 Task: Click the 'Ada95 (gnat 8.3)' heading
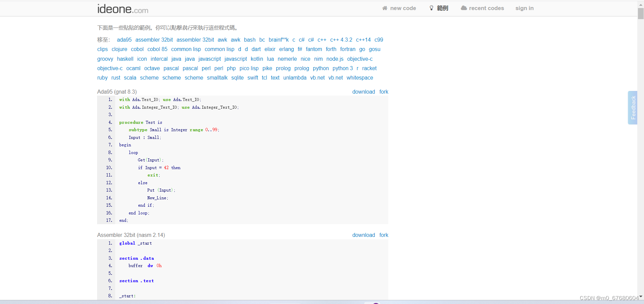(x=117, y=92)
